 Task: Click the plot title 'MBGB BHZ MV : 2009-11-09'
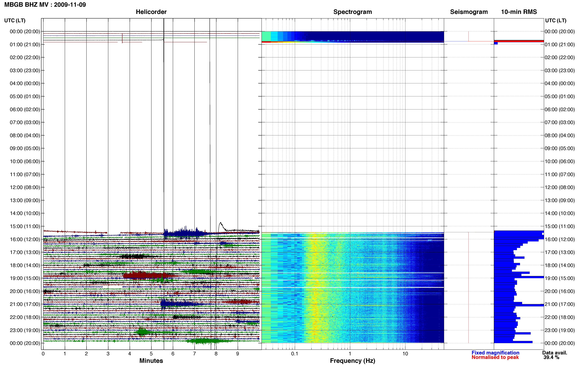45,5
